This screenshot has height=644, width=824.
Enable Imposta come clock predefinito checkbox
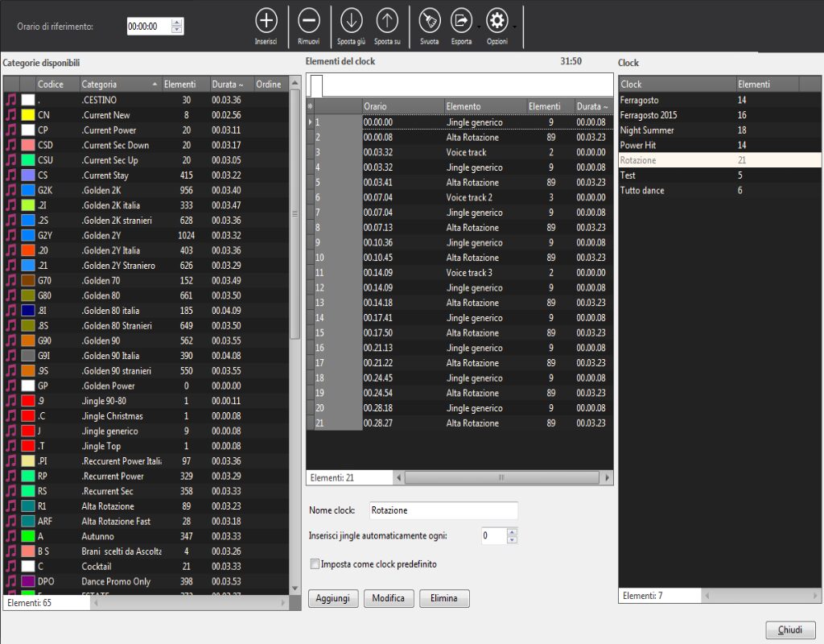pos(315,564)
